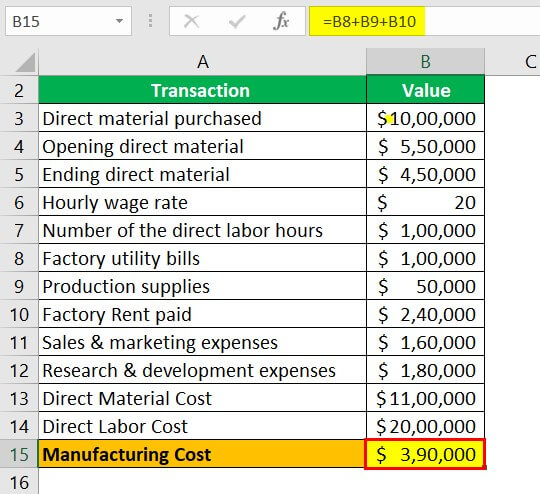Click value $1,60,000 in row 11
This screenshot has width=540, height=494.
pos(426,342)
